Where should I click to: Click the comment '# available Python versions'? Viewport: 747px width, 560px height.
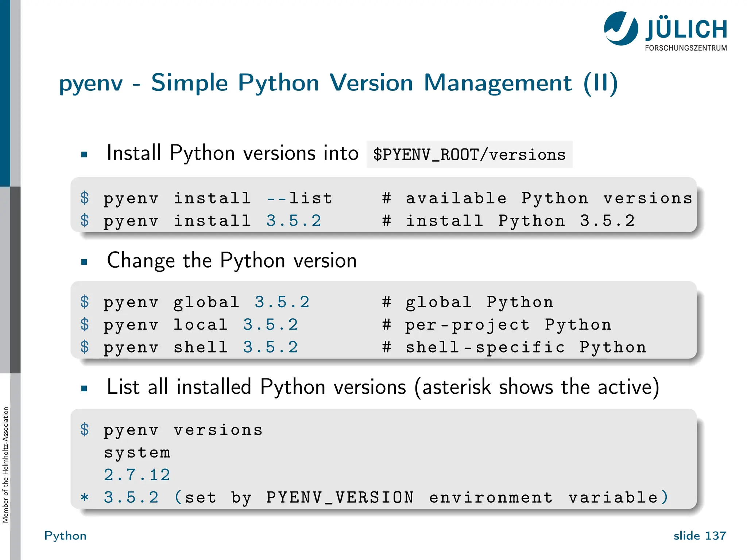537,199
